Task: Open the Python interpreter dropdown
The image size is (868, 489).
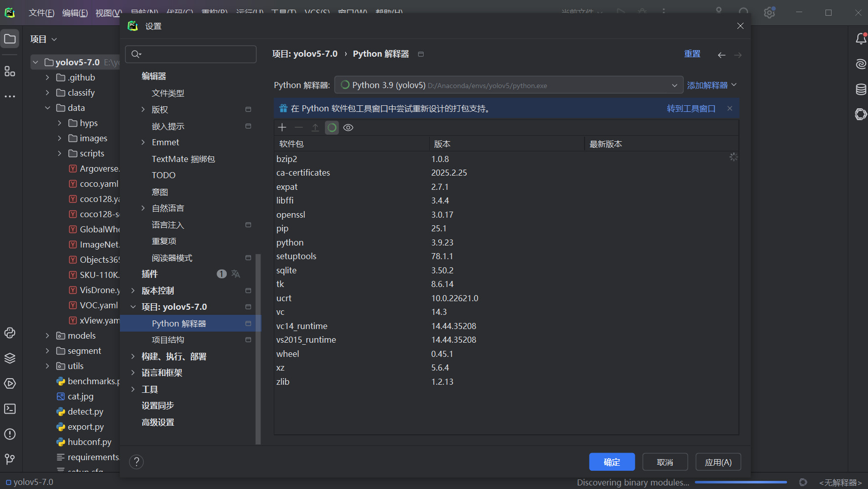Action: (x=509, y=85)
